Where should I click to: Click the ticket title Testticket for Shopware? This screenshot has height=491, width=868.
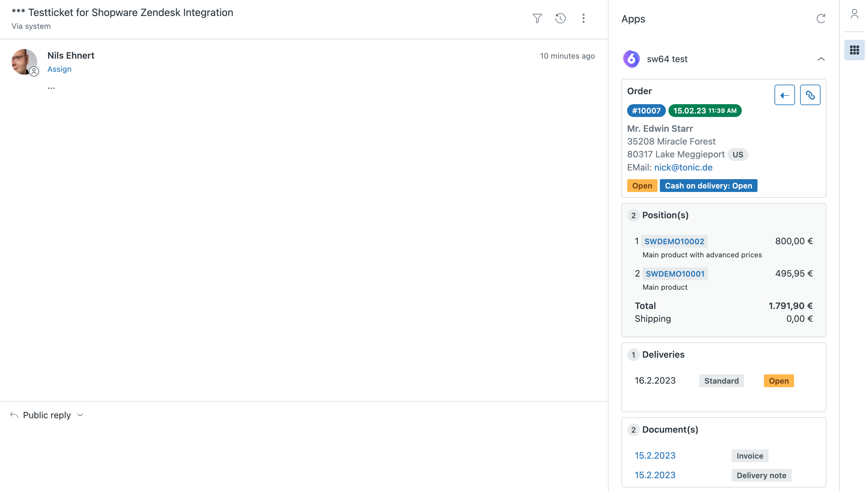pyautogui.click(x=122, y=12)
